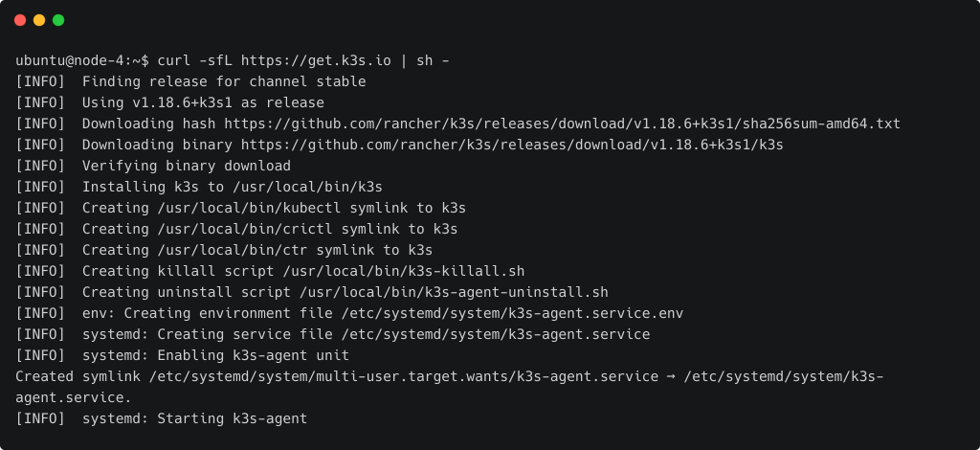This screenshot has height=450, width=980.
Task: Click the /usr/local/bin/ctr symlink path
Action: [x=233, y=250]
